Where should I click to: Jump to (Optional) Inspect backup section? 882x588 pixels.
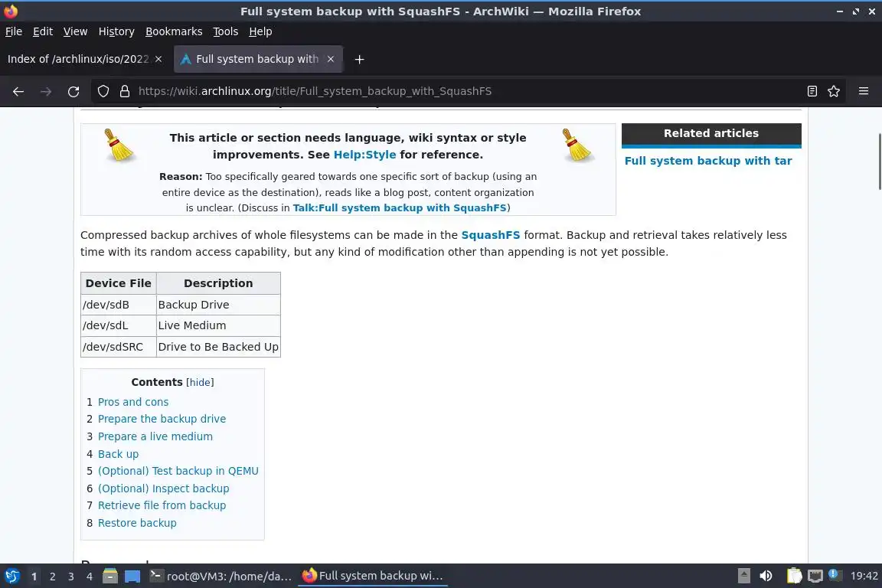point(164,488)
